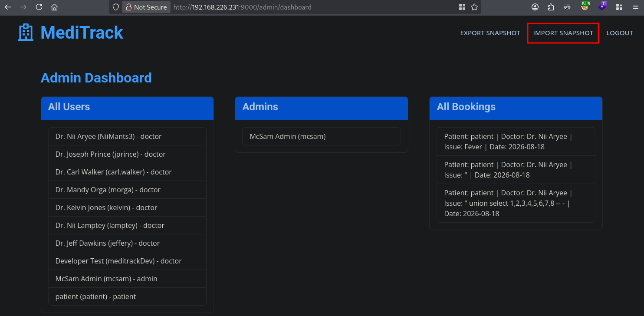644x316 pixels.
Task: Click McSam Admin (mcsam) in Admins panel
Action: (x=322, y=136)
